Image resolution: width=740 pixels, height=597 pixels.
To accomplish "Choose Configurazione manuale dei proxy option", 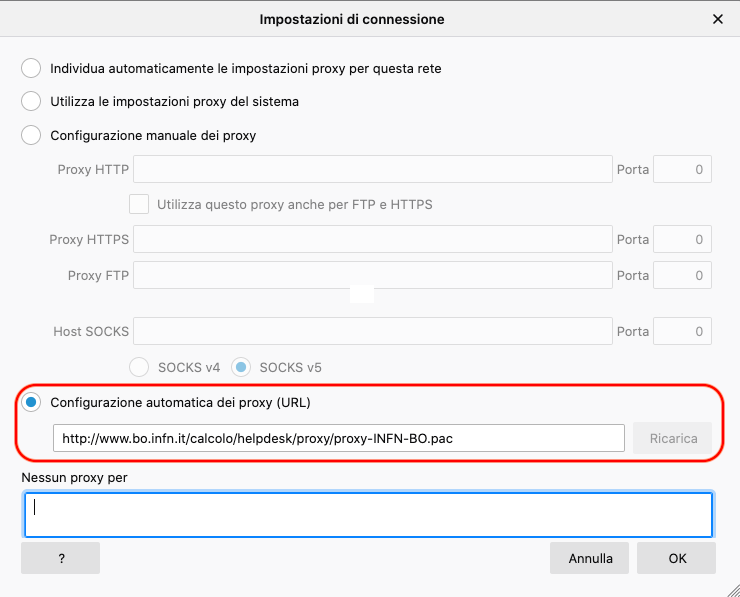I will (32, 135).
